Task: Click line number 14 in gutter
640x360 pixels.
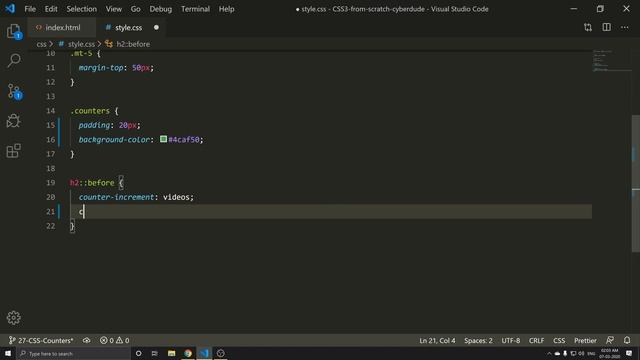Action: point(50,111)
